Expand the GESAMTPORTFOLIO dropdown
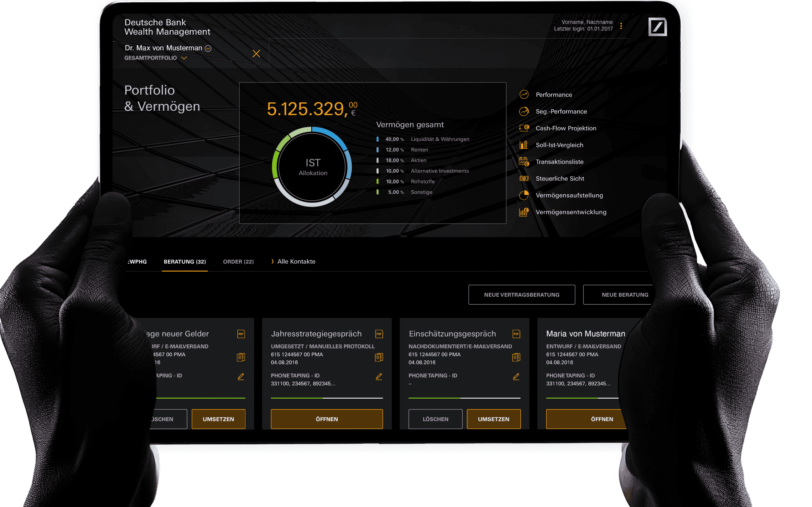This screenshot has width=812, height=507. [184, 58]
